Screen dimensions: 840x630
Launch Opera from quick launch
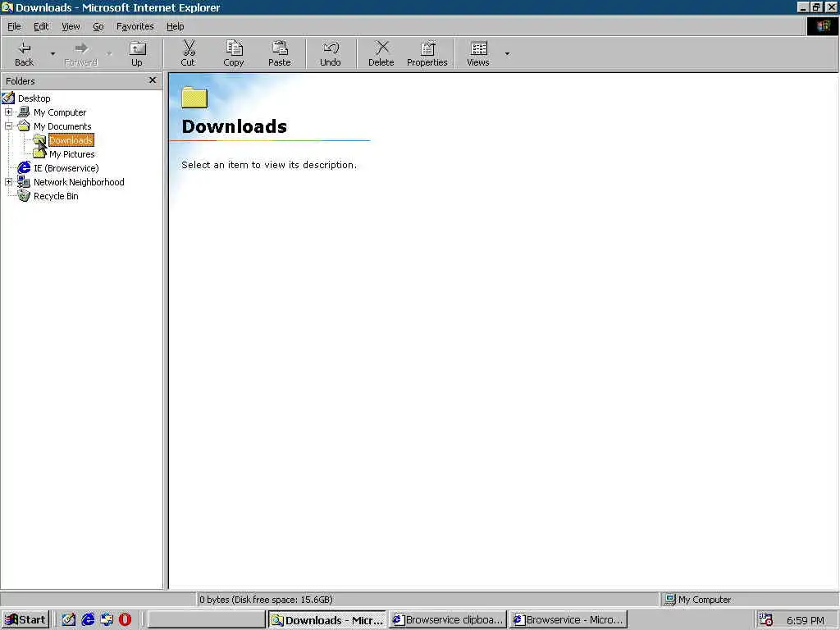click(126, 620)
